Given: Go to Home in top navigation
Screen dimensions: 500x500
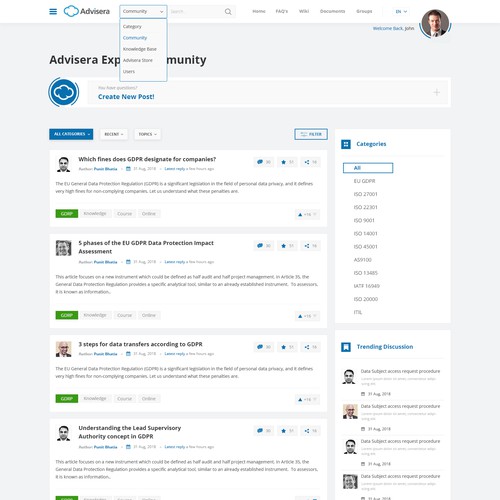Looking at the screenshot, I should pyautogui.click(x=259, y=11).
